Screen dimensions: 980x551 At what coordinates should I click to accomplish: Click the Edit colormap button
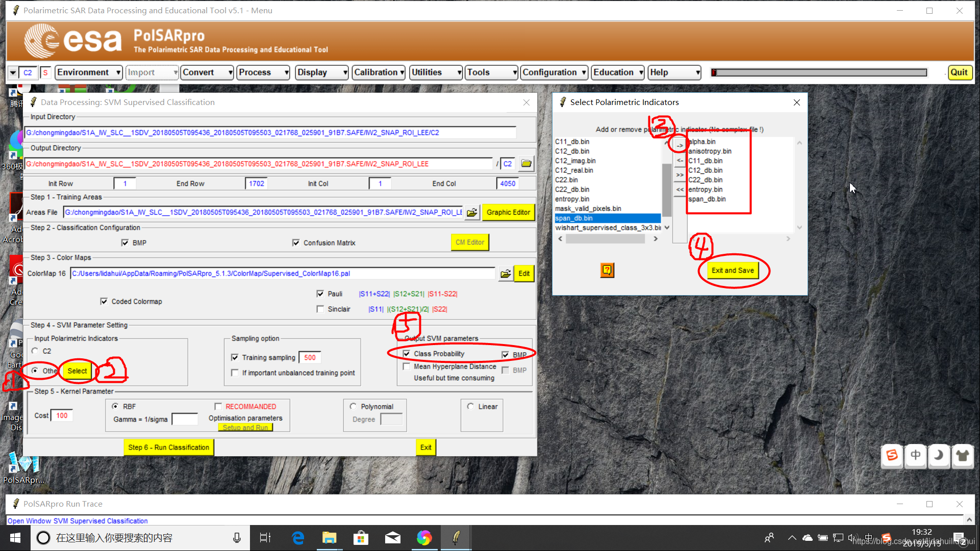(x=524, y=274)
